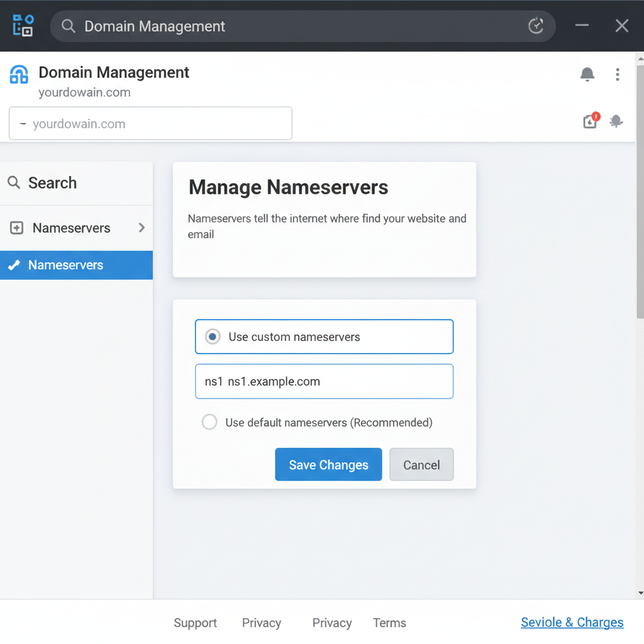Click the scrollbar down arrow
Screen dimensions: 644x644
point(640,593)
